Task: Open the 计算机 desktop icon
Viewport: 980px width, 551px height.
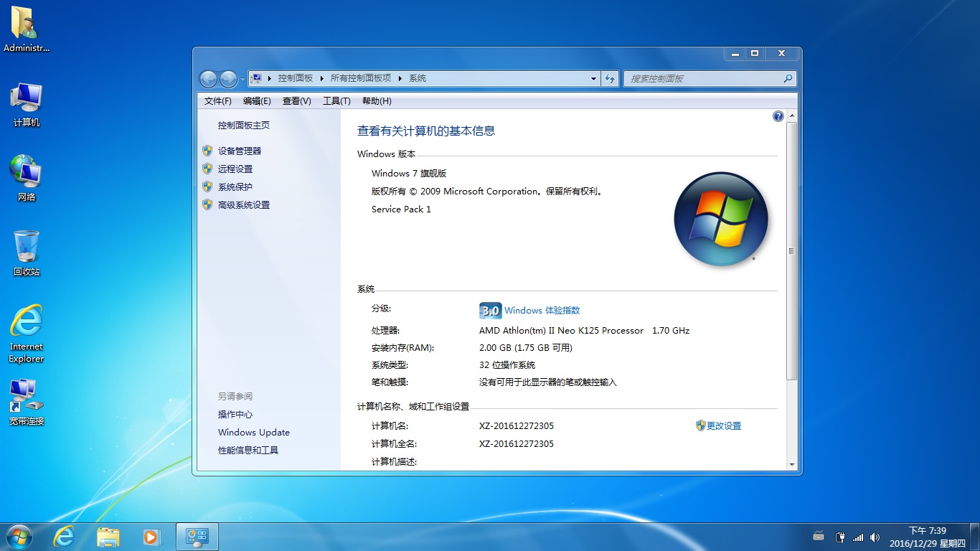Action: (x=27, y=105)
